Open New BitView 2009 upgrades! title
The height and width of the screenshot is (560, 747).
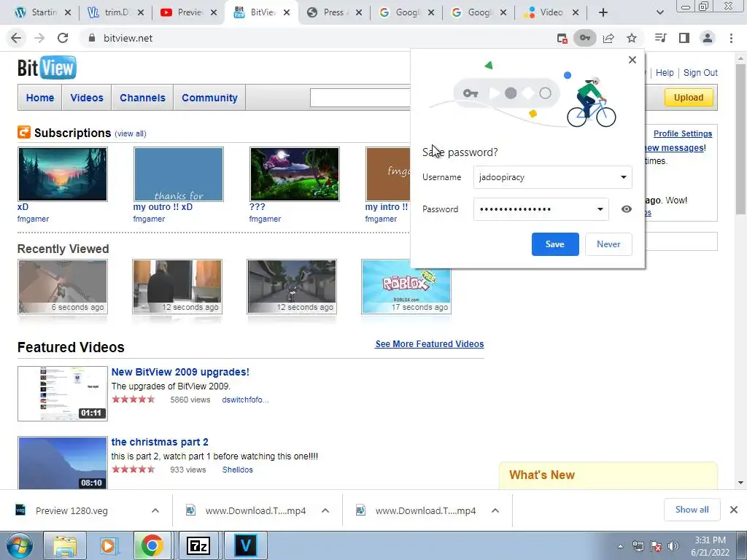click(180, 372)
